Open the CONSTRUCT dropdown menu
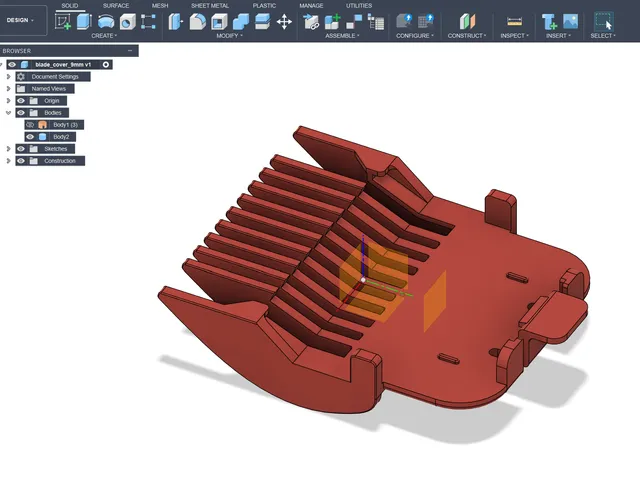The image size is (640, 480). coord(467,36)
